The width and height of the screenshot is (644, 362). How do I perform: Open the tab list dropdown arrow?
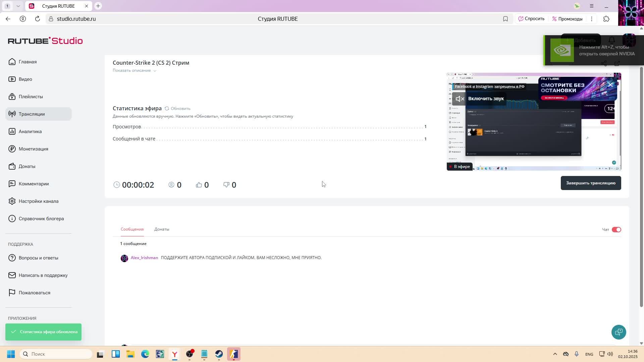(x=18, y=6)
